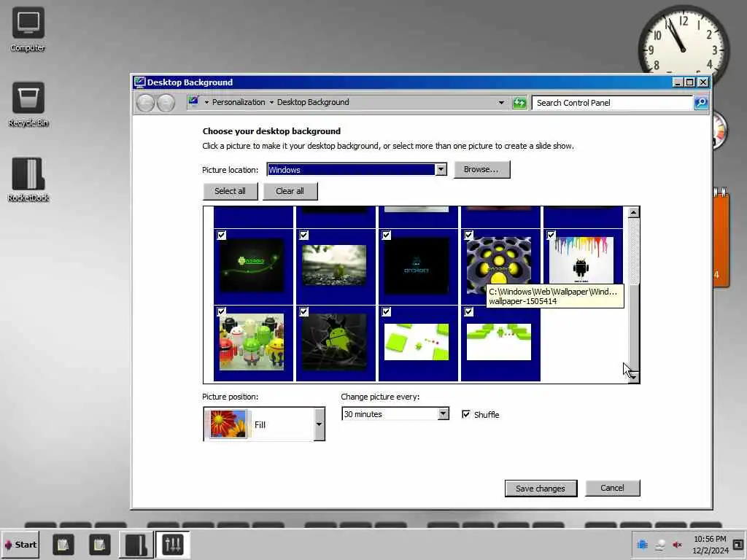Uncheck the large green cubes wallpaper
The image size is (747, 560).
pos(387,312)
